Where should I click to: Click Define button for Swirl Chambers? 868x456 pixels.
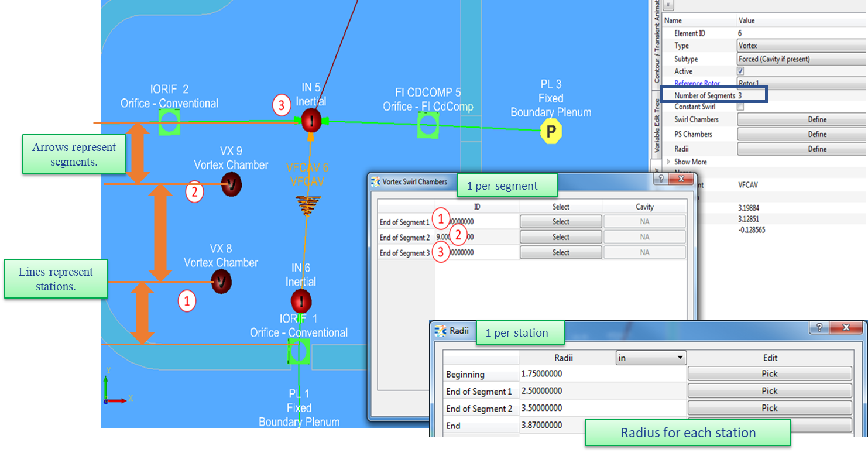[x=817, y=119]
